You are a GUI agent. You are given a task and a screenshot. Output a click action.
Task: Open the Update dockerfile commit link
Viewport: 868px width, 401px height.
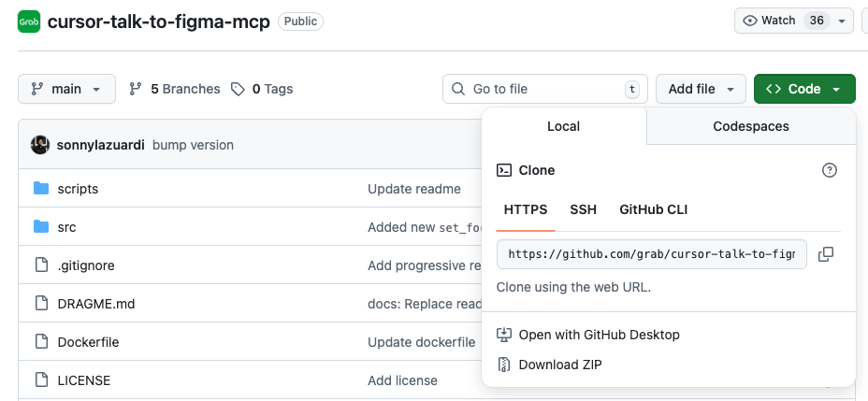(421, 342)
